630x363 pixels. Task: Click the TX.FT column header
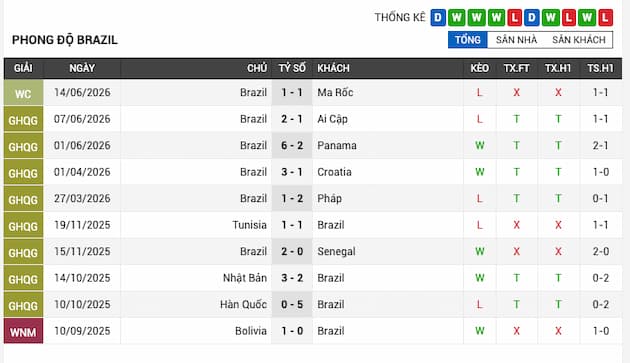(x=516, y=68)
